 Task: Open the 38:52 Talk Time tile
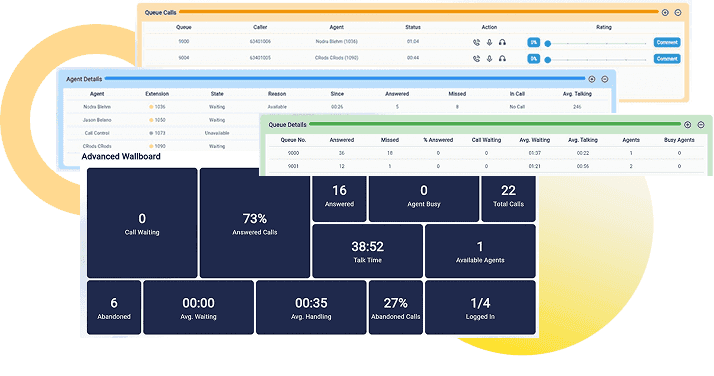(367, 251)
